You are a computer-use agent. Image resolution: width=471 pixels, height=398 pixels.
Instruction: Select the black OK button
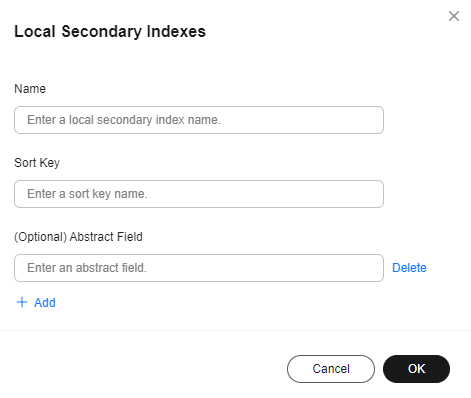point(416,369)
